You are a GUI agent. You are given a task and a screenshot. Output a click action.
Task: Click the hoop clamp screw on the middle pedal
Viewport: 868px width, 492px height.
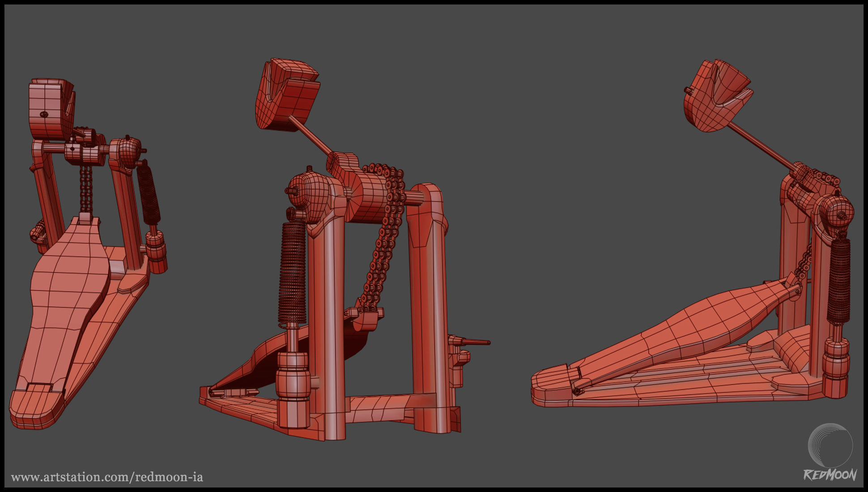point(473,343)
